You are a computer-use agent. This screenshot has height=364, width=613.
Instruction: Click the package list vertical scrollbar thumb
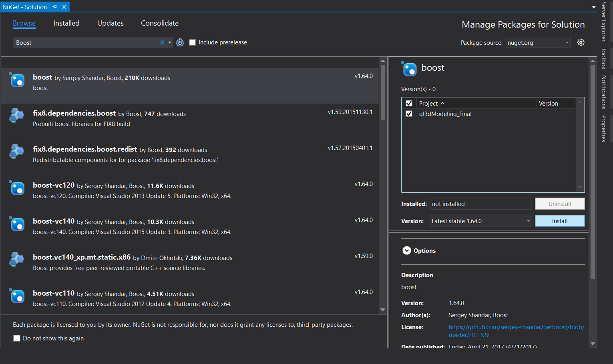[383, 92]
